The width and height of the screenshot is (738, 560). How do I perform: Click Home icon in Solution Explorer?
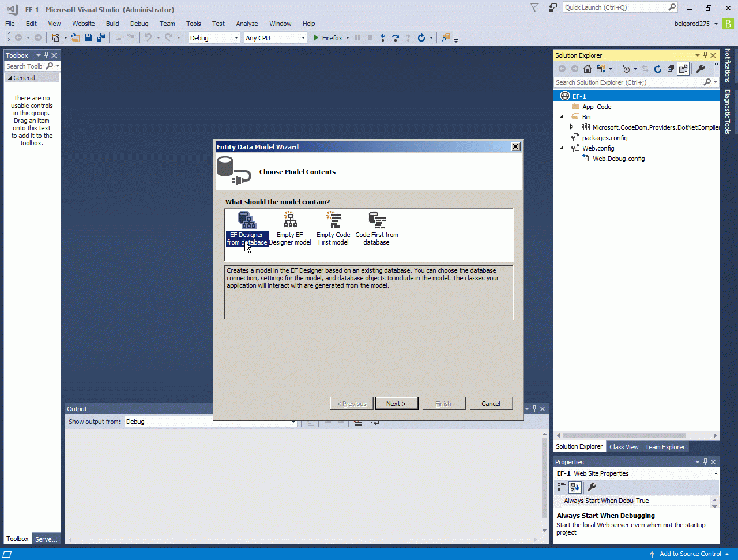(588, 69)
